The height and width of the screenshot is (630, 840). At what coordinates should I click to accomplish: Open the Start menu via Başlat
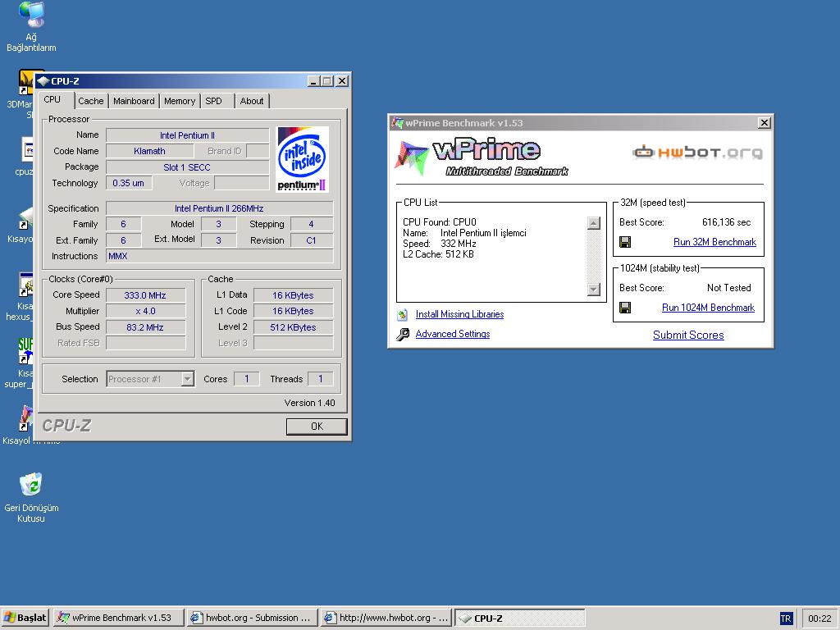click(25, 618)
